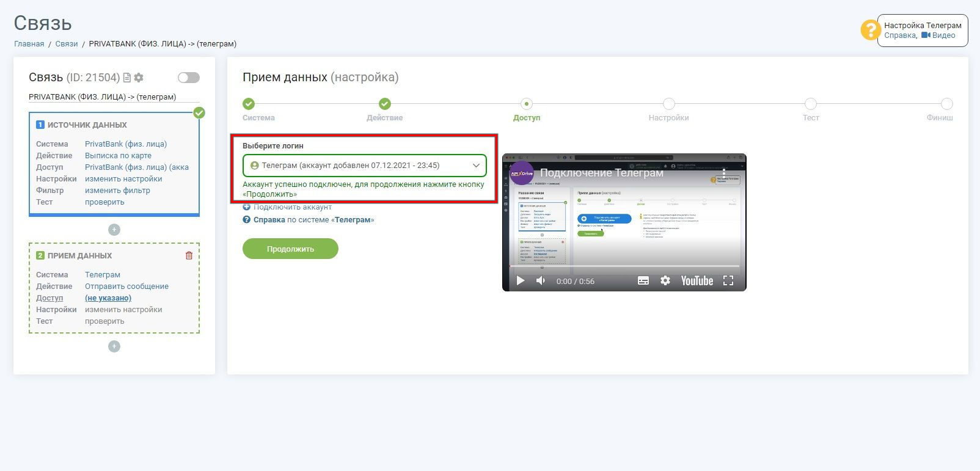Enable the connection toggle switch
This screenshot has width=980, height=471.
(x=189, y=78)
